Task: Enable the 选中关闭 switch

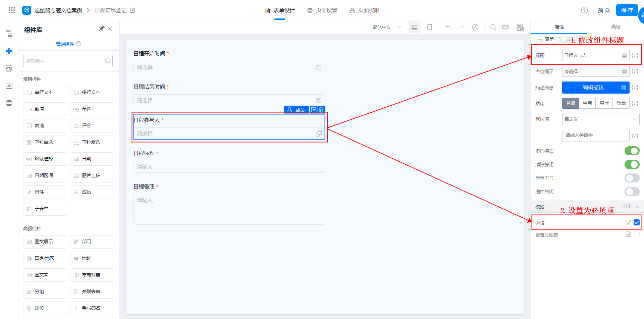Action: coord(632,192)
